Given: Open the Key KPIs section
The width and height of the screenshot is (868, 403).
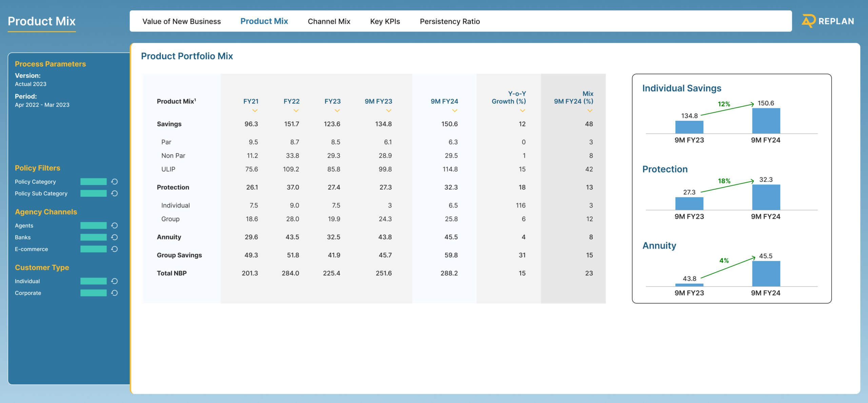Looking at the screenshot, I should 385,21.
